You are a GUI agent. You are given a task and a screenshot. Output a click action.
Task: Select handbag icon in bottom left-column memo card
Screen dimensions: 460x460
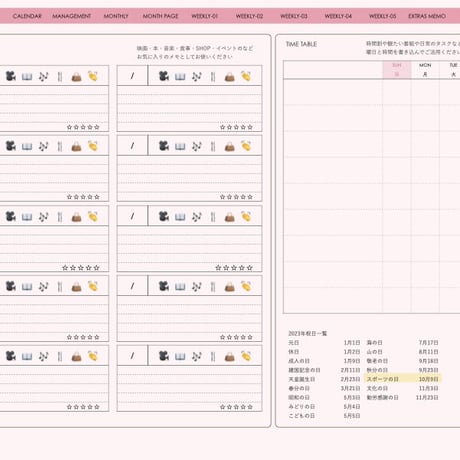click(x=76, y=357)
